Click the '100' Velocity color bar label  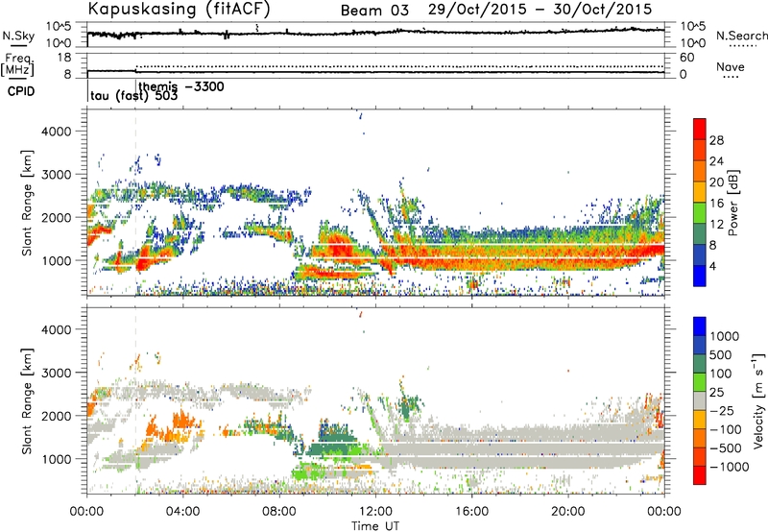721,374
